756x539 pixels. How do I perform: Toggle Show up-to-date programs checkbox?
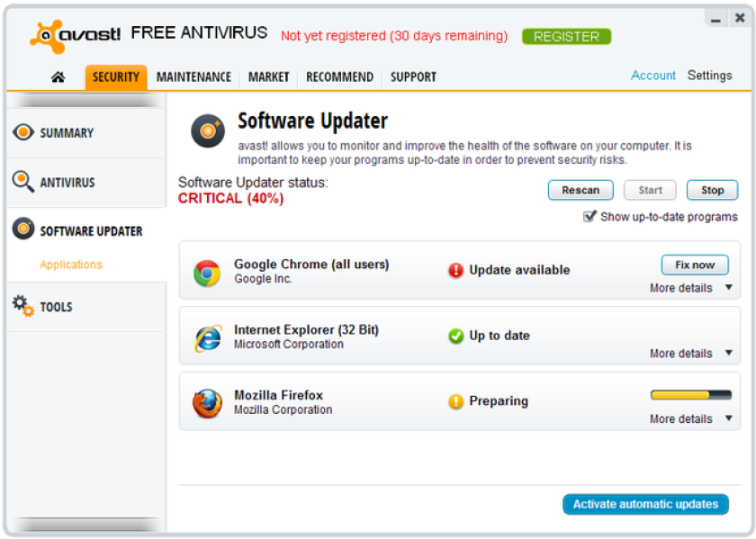pos(589,217)
